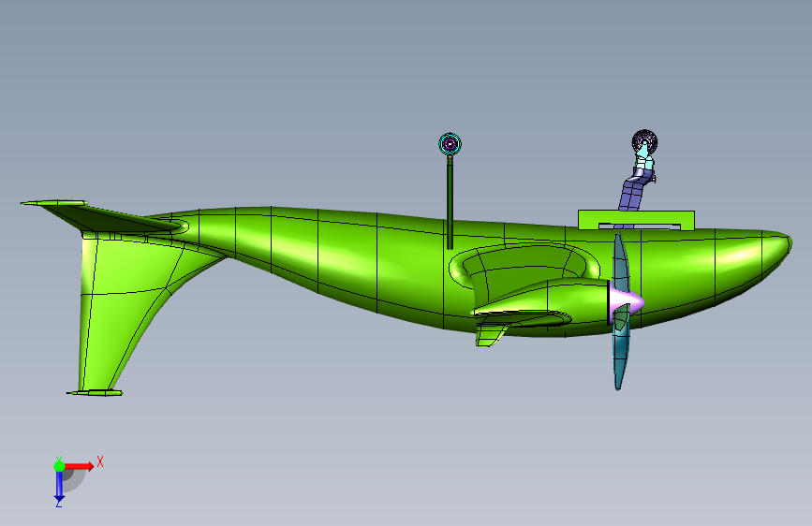
Task: Click the green Y axis dot of triad
Action: (60, 466)
